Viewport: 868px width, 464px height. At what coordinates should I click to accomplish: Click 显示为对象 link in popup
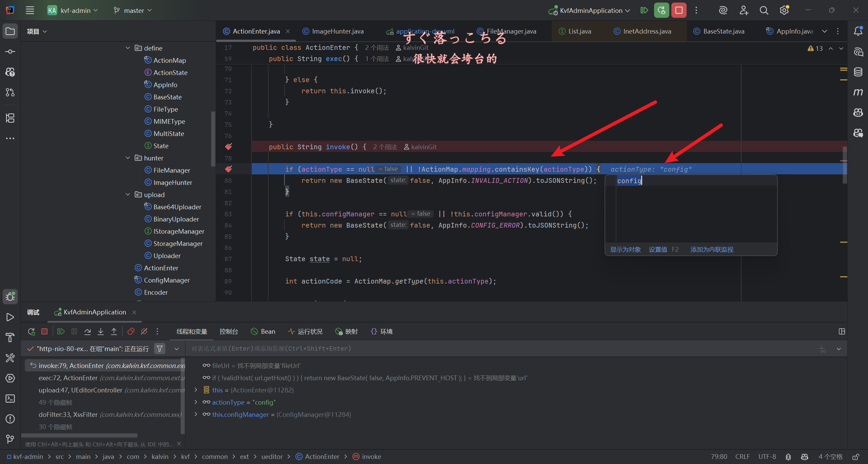(626, 249)
